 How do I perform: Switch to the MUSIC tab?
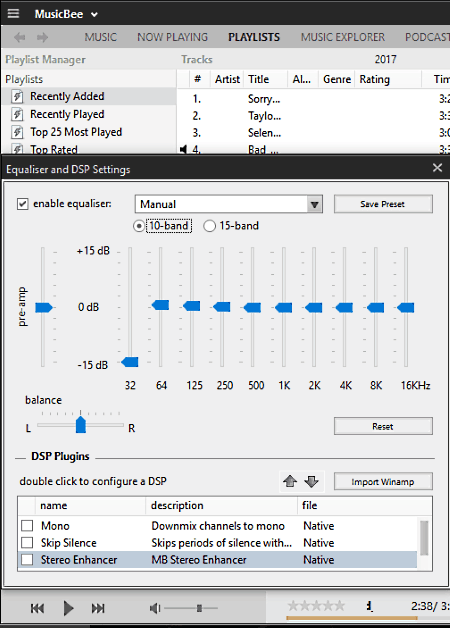point(100,37)
